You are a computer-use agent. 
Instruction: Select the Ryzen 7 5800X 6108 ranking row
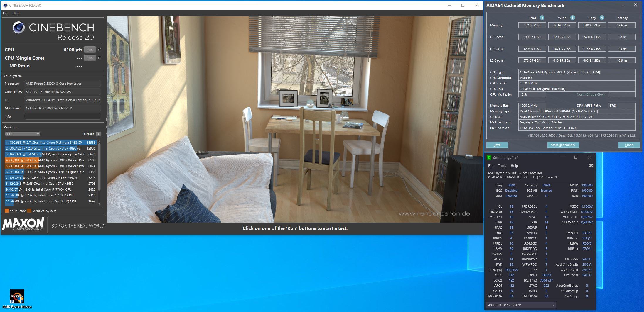(x=50, y=160)
